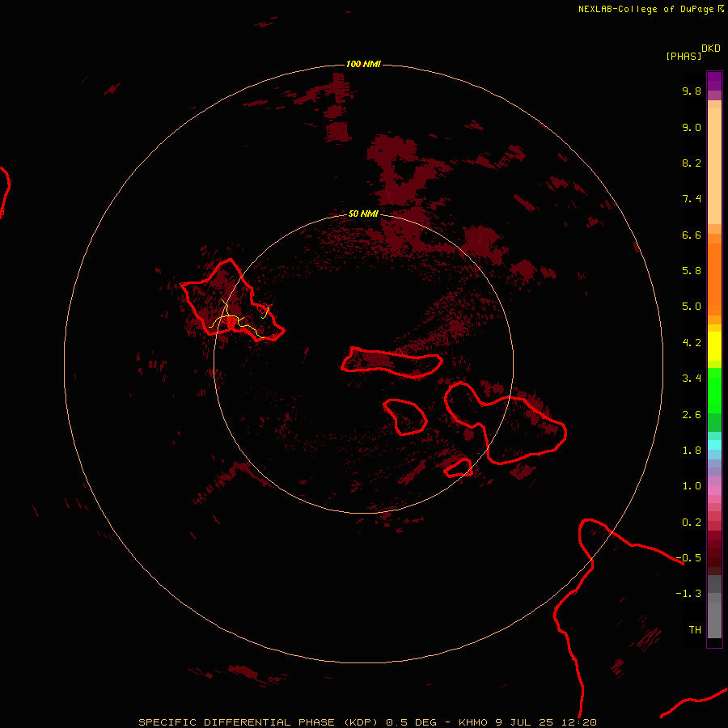The image size is (728, 728).
Task: Select the 6.6 scale value
Action: click(x=692, y=235)
